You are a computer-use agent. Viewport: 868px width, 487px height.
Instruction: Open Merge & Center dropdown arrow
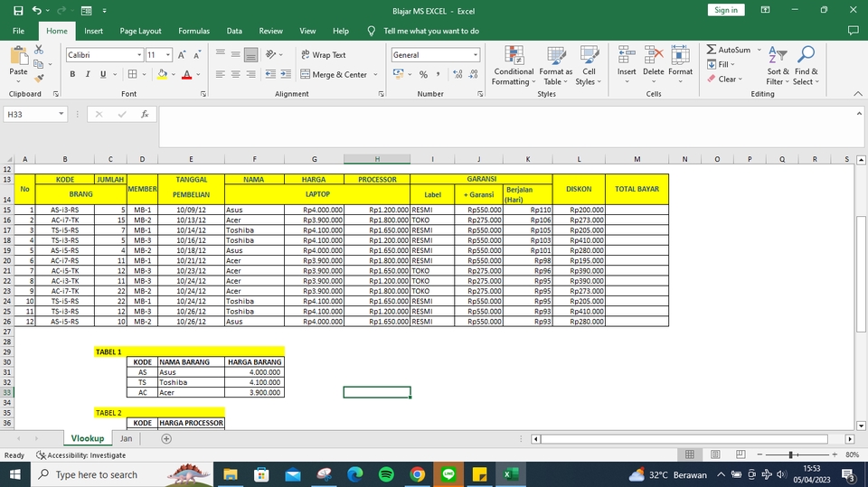(375, 75)
